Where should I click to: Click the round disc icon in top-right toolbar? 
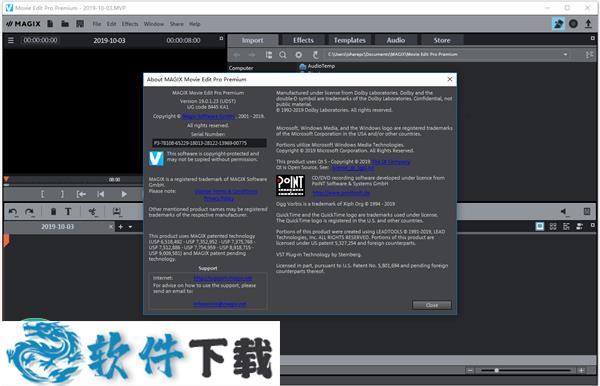pos(573,24)
